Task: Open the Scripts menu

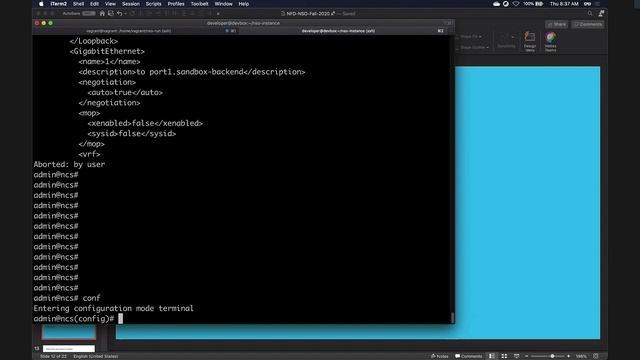Action: (153, 4)
